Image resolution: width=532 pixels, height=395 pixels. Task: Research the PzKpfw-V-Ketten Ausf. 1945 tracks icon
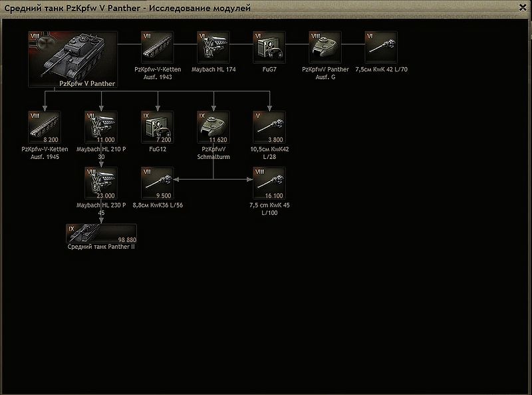pyautogui.click(x=45, y=127)
